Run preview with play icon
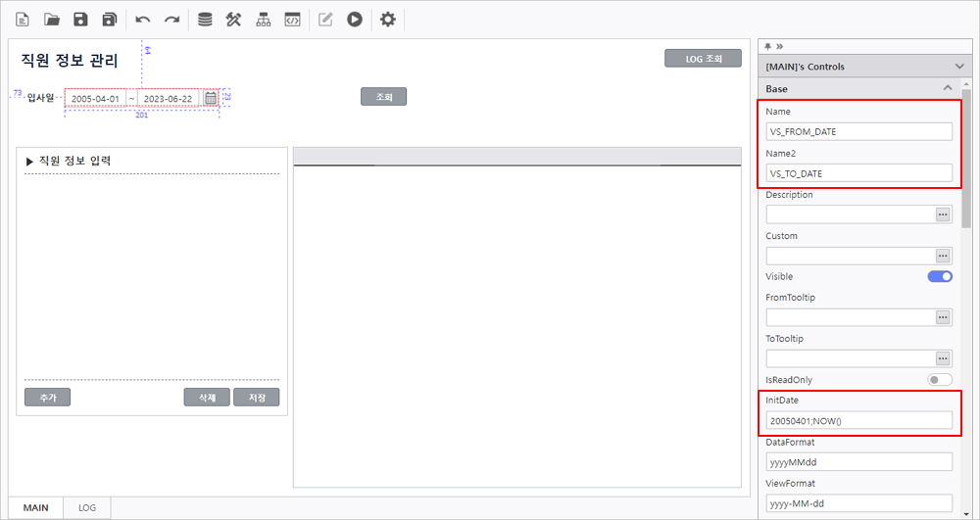 355,20
